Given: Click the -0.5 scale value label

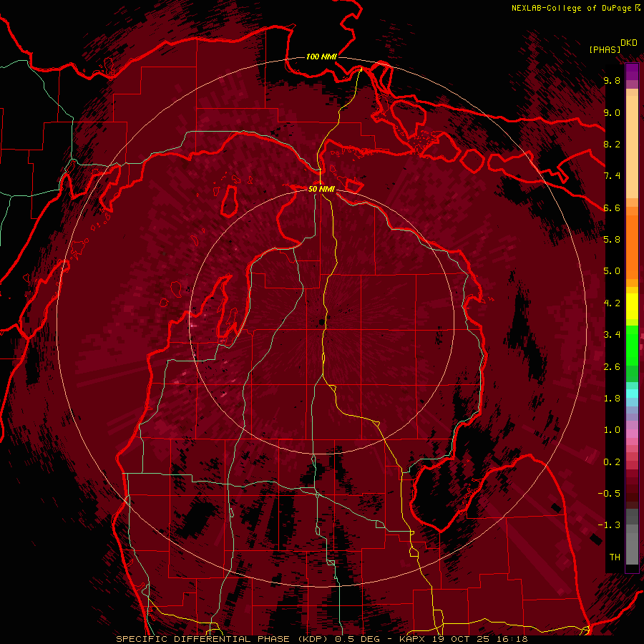Looking at the screenshot, I should tap(609, 494).
